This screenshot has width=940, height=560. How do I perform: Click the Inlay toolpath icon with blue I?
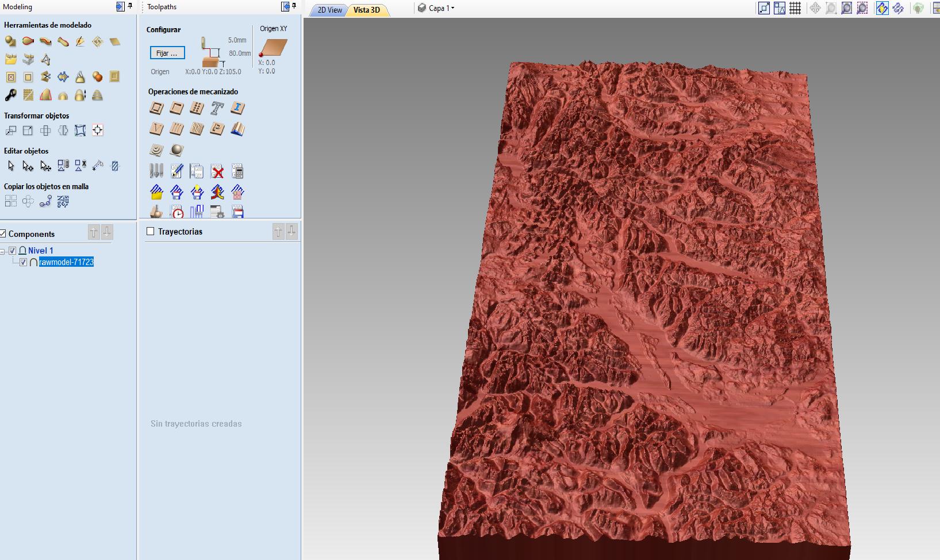point(237,108)
